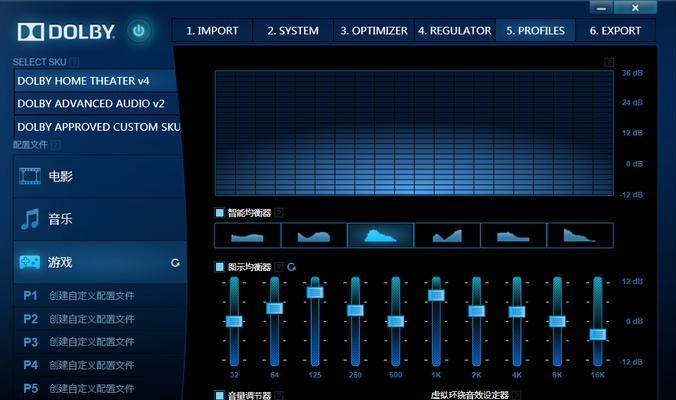Select the 音乐 music profile
The width and height of the screenshot is (676, 400).
coord(100,219)
